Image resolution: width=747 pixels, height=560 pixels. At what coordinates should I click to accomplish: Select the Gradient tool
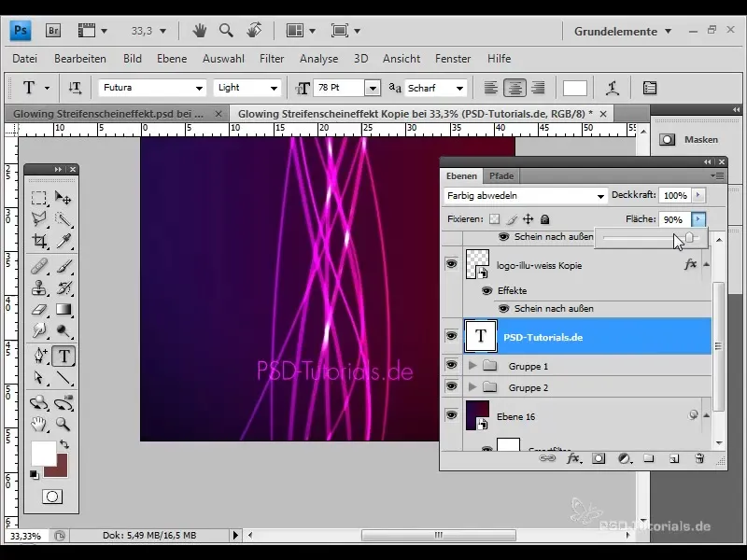[63, 310]
